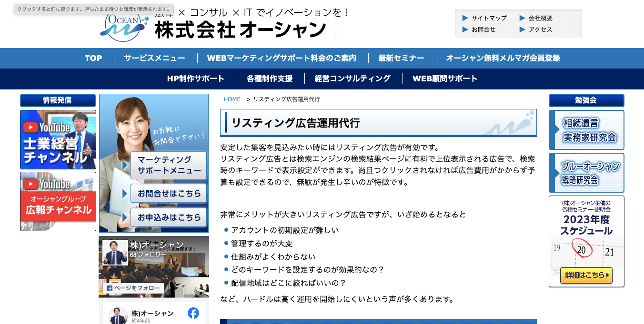
Task: Open the サービスメニュー navigation item
Action: pos(153,58)
